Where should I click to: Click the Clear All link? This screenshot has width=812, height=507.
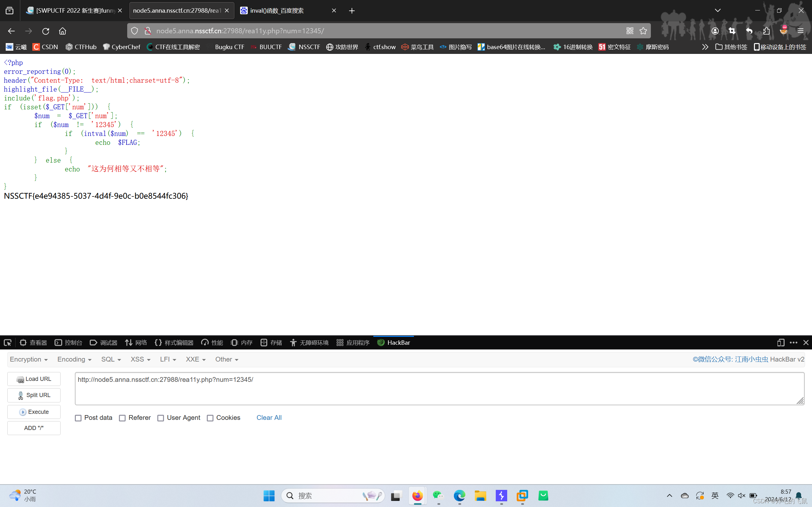(269, 417)
